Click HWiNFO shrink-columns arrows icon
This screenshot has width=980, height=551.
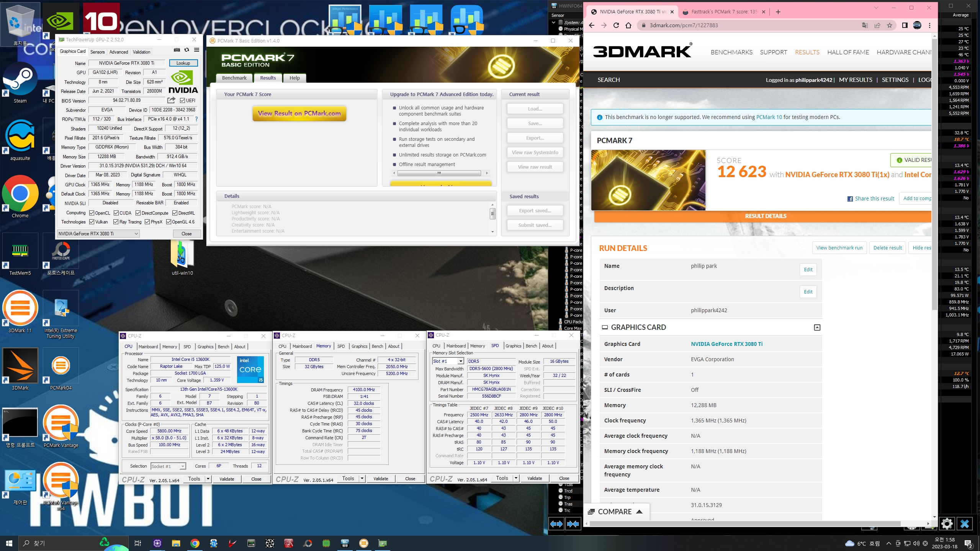coord(573,523)
